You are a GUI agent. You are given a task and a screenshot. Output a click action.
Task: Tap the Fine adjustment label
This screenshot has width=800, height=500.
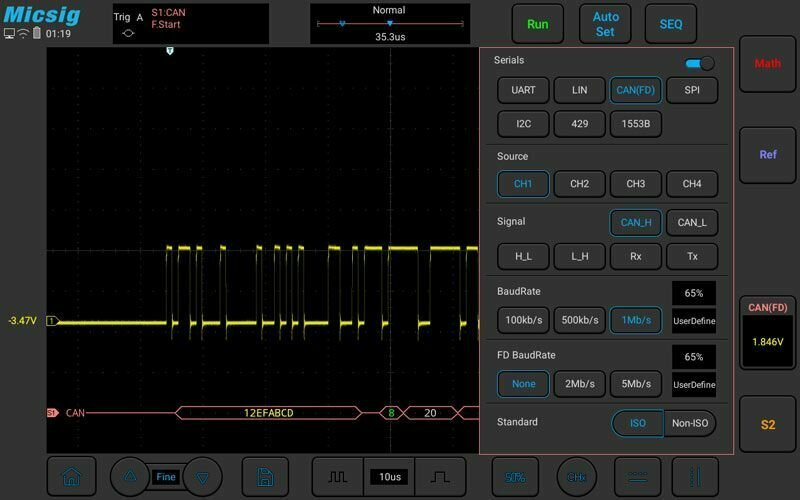[166, 477]
